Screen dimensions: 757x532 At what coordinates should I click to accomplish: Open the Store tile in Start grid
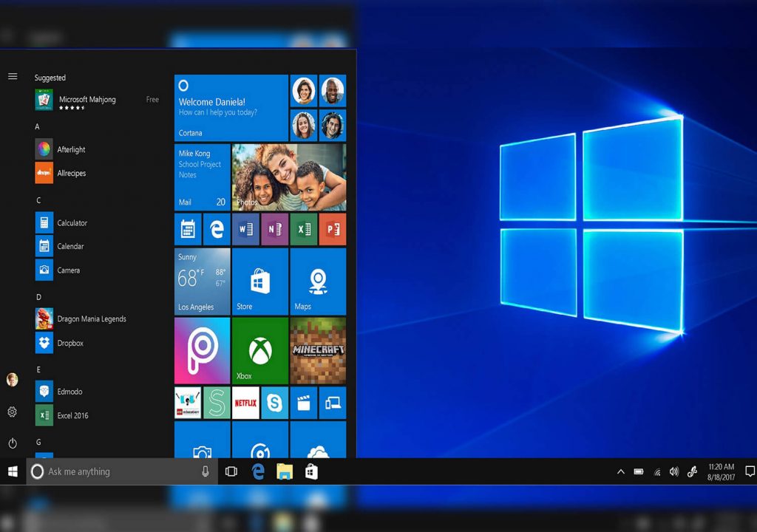[259, 282]
